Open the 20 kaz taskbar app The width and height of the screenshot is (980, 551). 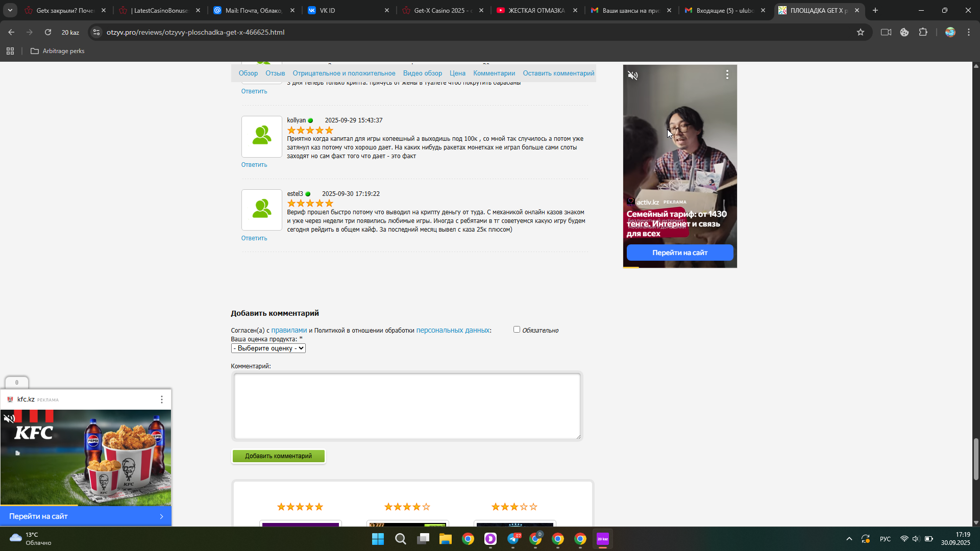(603, 539)
